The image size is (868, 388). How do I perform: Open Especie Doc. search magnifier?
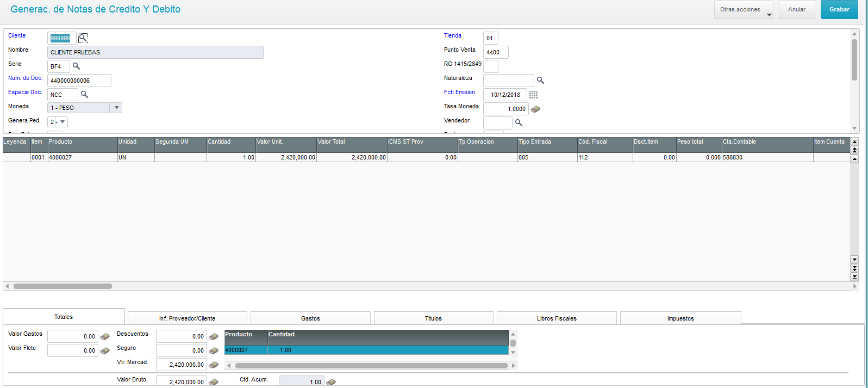point(84,94)
